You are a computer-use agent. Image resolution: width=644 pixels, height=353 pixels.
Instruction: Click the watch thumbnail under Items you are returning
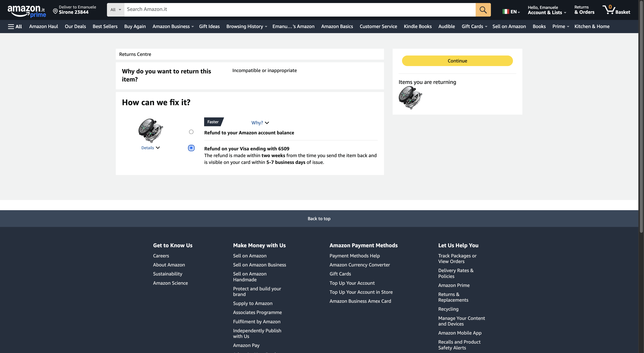[x=410, y=98]
